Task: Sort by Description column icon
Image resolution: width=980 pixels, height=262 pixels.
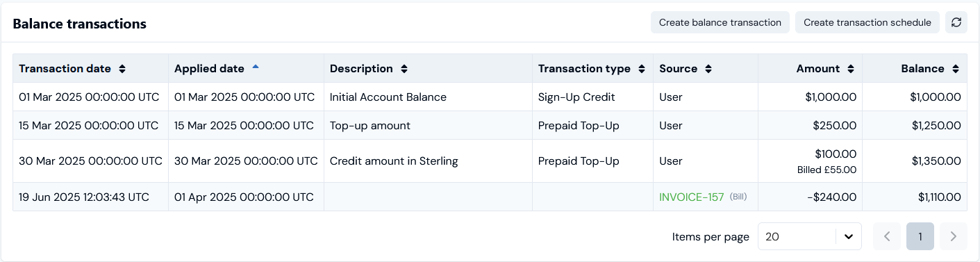Action: pyautogui.click(x=404, y=69)
